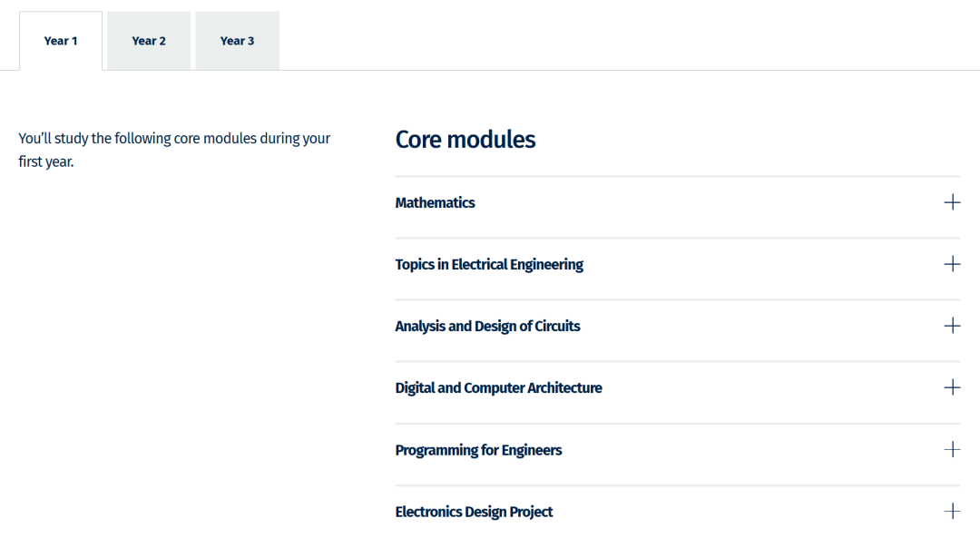Click the Core modules heading
The width and height of the screenshot is (980, 538).
click(x=465, y=140)
